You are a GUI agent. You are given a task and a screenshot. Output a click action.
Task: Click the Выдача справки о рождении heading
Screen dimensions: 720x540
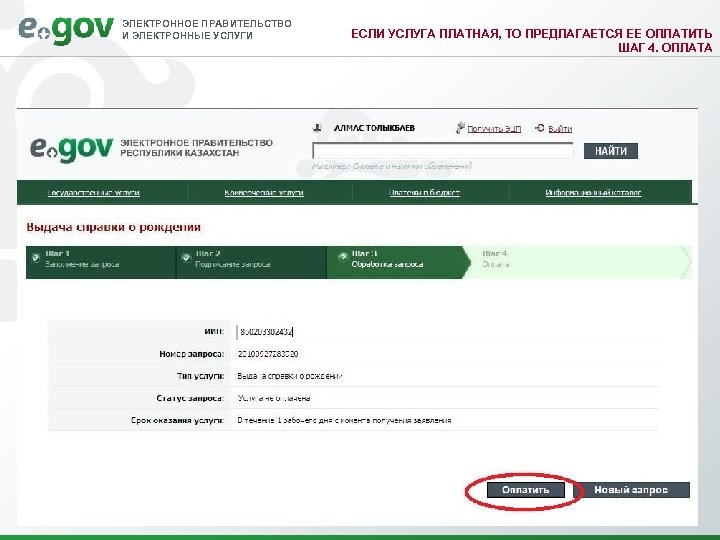tap(113, 227)
